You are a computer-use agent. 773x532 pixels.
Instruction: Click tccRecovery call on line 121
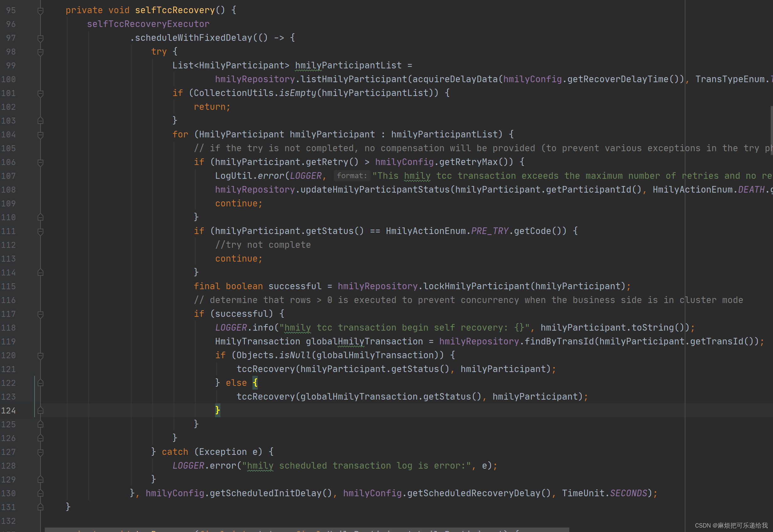(266, 369)
